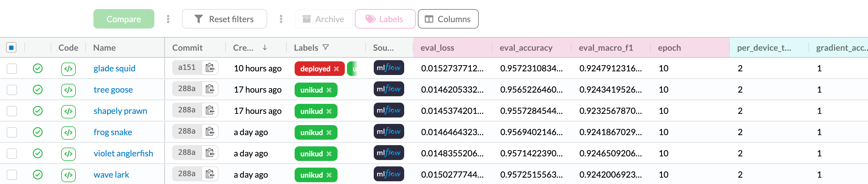868x184 pixels.
Task: Click green status checkmark for frog snake
Action: coord(38,132)
